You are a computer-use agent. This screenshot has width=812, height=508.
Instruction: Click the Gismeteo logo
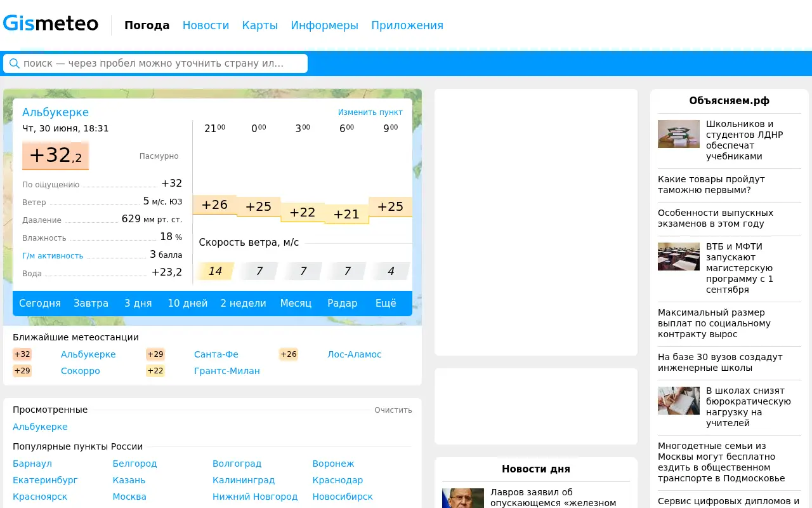[x=51, y=23]
